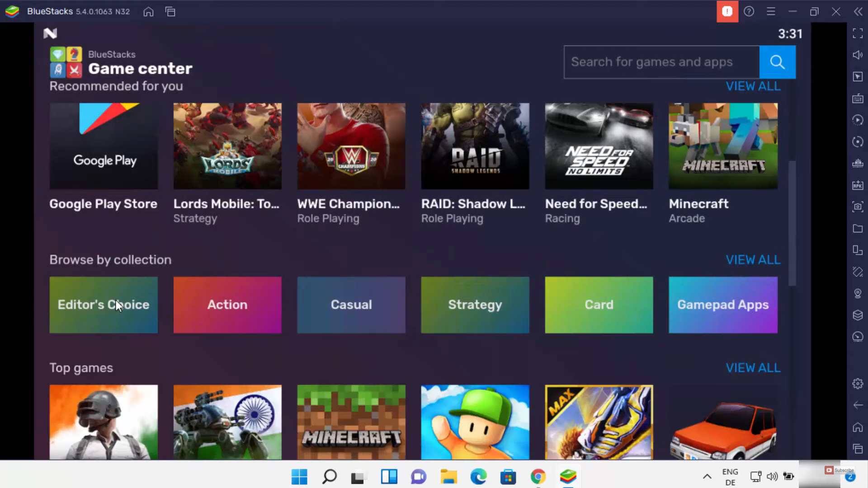Click VIEW ALL for Browse by collection
Screen dimensions: 868x488
click(x=753, y=260)
